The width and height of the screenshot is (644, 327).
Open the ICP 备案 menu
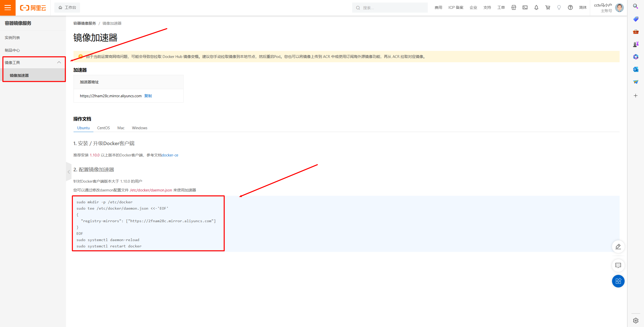tap(456, 8)
